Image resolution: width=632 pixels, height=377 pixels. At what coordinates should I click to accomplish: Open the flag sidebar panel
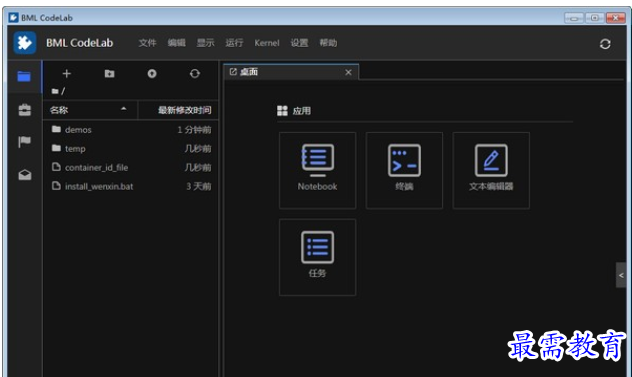[x=24, y=142]
